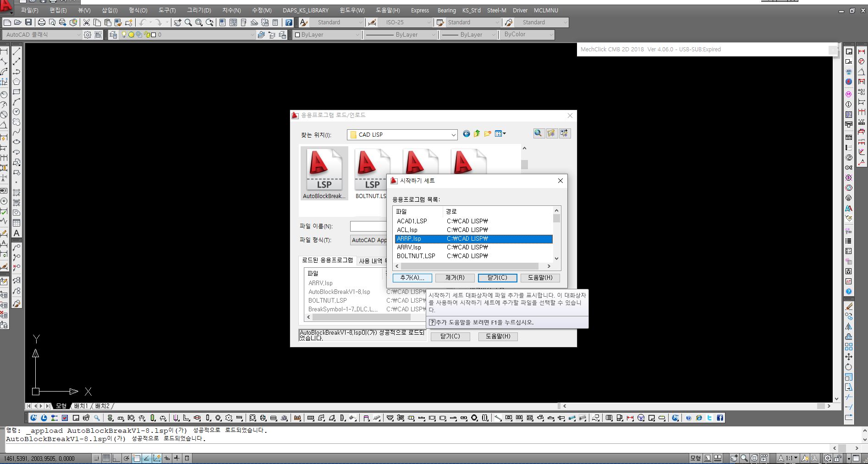Image resolution: width=868 pixels, height=464 pixels.
Task: Click 닫기(C) at bottom of load dialog
Action: point(450,337)
